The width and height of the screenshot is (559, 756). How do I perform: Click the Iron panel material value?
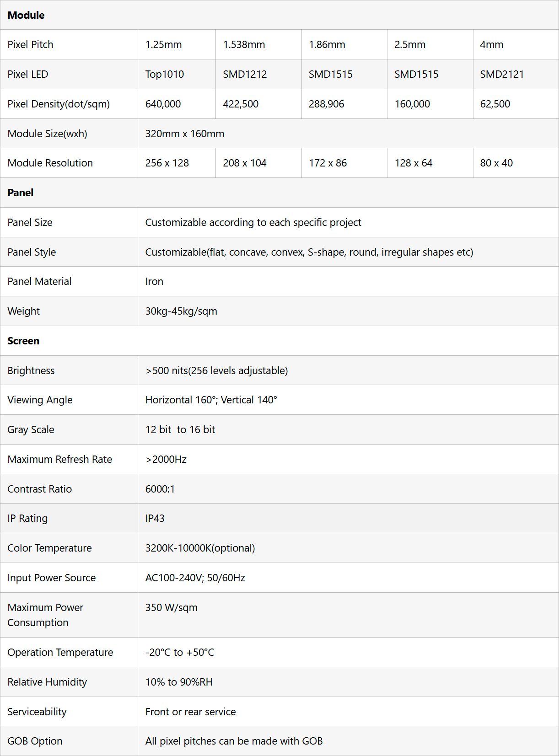[154, 282]
